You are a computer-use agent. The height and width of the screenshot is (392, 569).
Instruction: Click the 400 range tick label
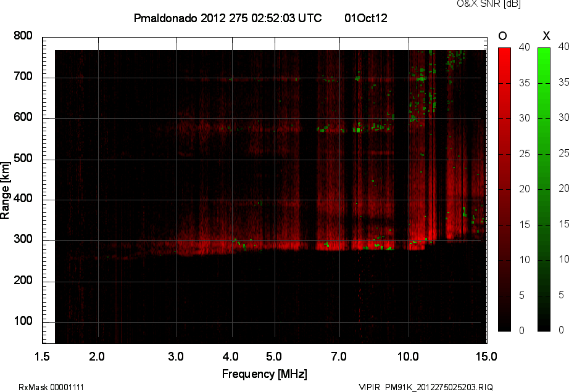coord(23,198)
